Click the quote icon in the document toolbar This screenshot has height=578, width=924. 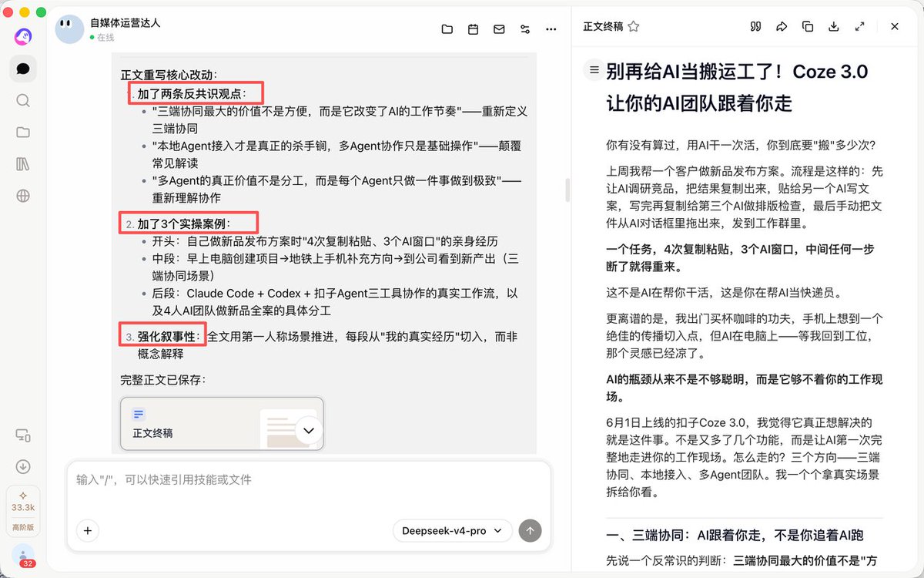[x=755, y=26]
